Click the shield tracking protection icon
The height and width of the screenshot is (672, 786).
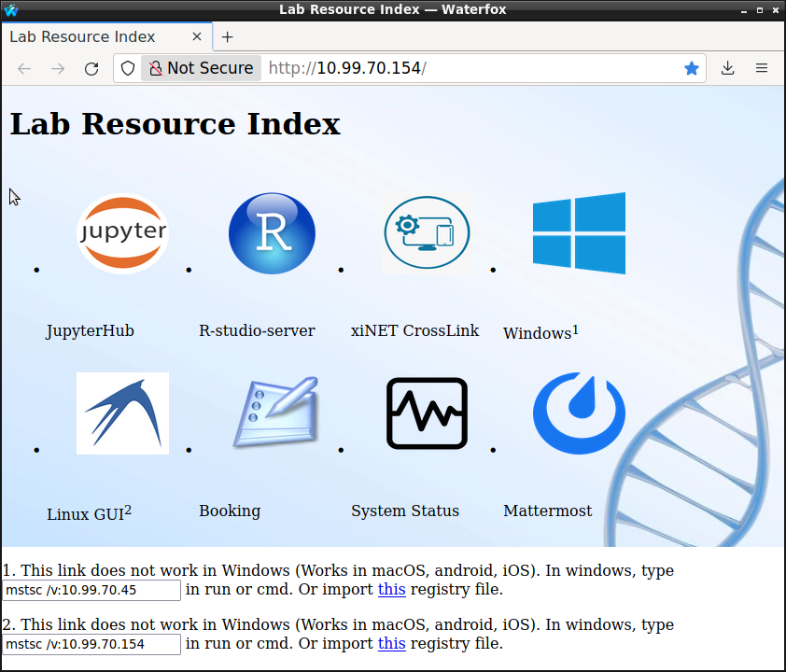pos(128,68)
